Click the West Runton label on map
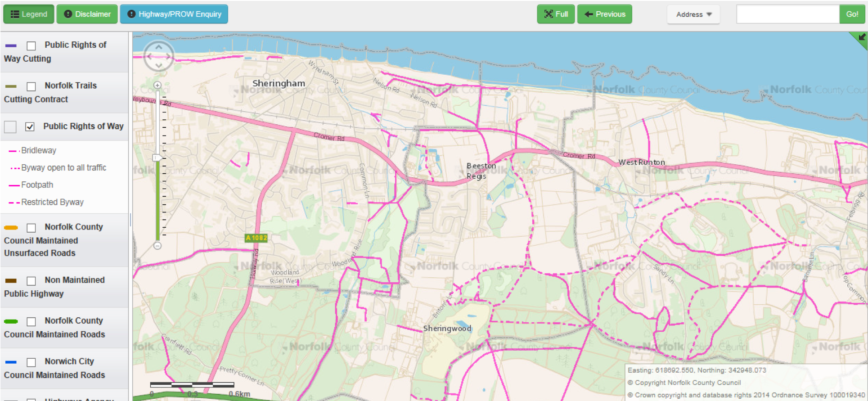 (x=642, y=162)
